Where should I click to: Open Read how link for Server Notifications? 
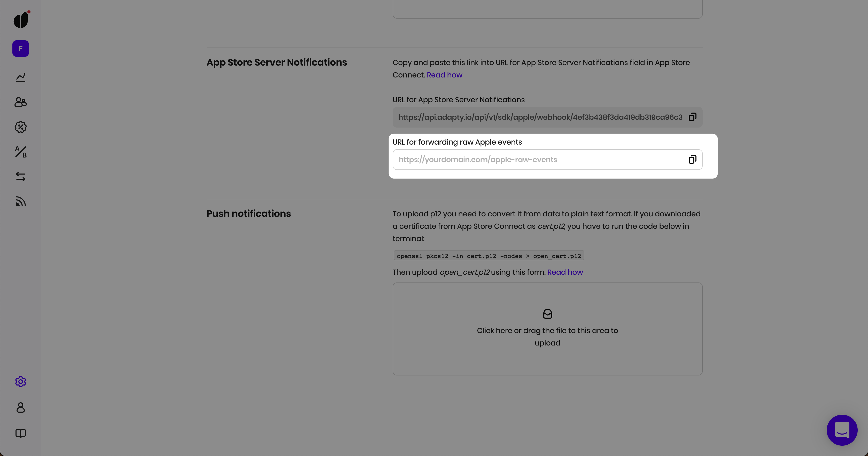click(444, 75)
